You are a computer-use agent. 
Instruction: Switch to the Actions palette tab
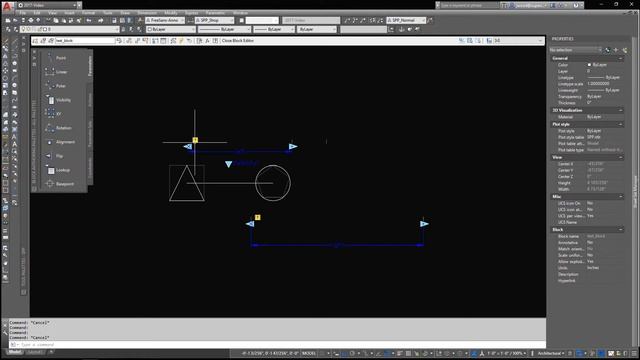coord(90,99)
